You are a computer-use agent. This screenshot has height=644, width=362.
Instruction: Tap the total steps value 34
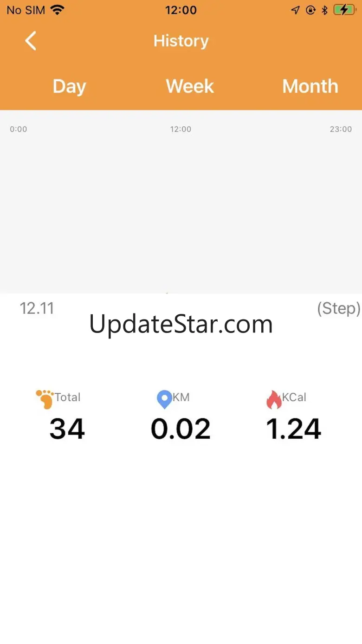[x=67, y=429]
